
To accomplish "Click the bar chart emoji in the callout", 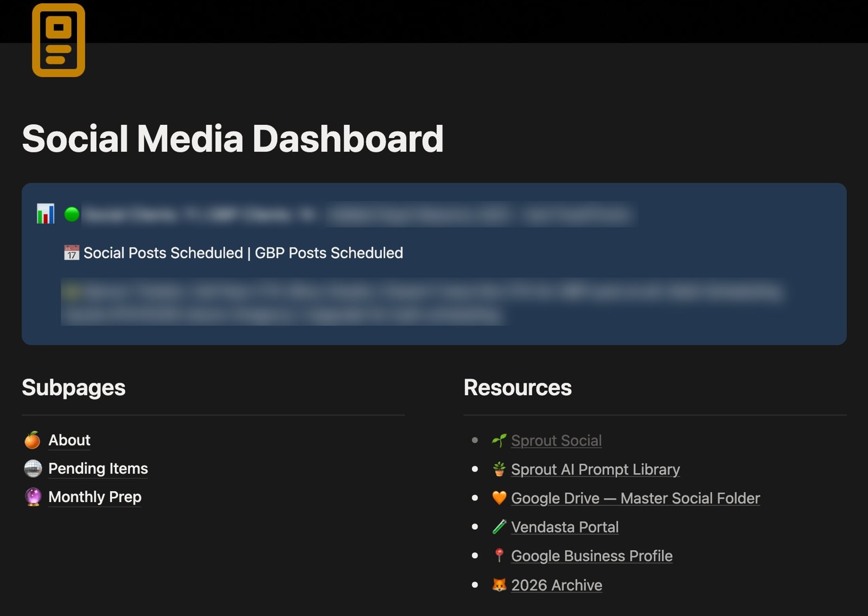I will [x=46, y=214].
